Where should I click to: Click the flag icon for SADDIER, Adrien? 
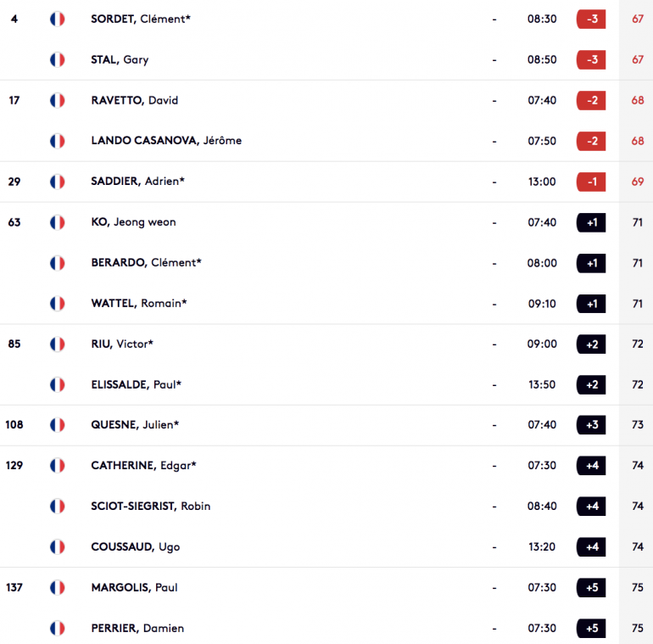(x=58, y=182)
